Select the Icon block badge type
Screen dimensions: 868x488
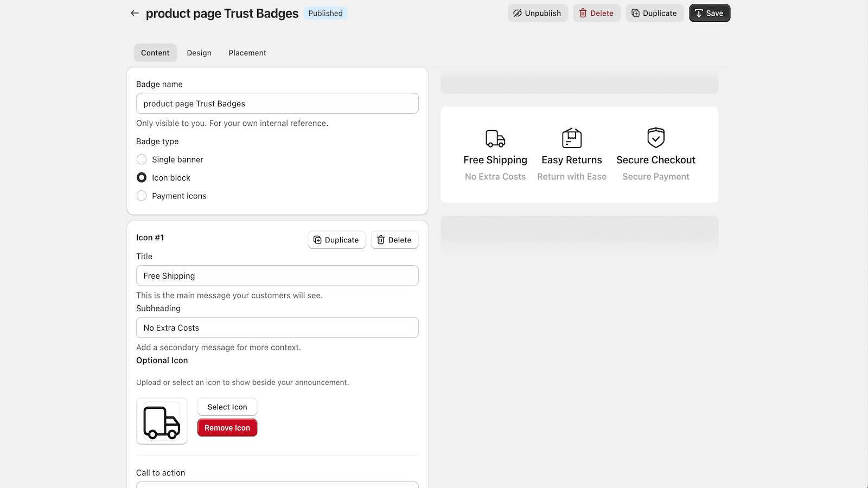[x=142, y=177]
